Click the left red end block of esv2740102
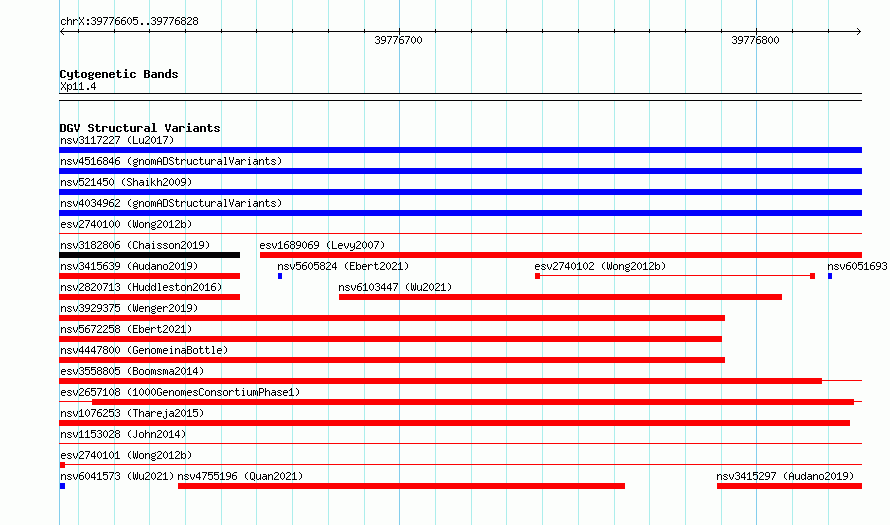The height and width of the screenshot is (525, 890). click(x=538, y=276)
